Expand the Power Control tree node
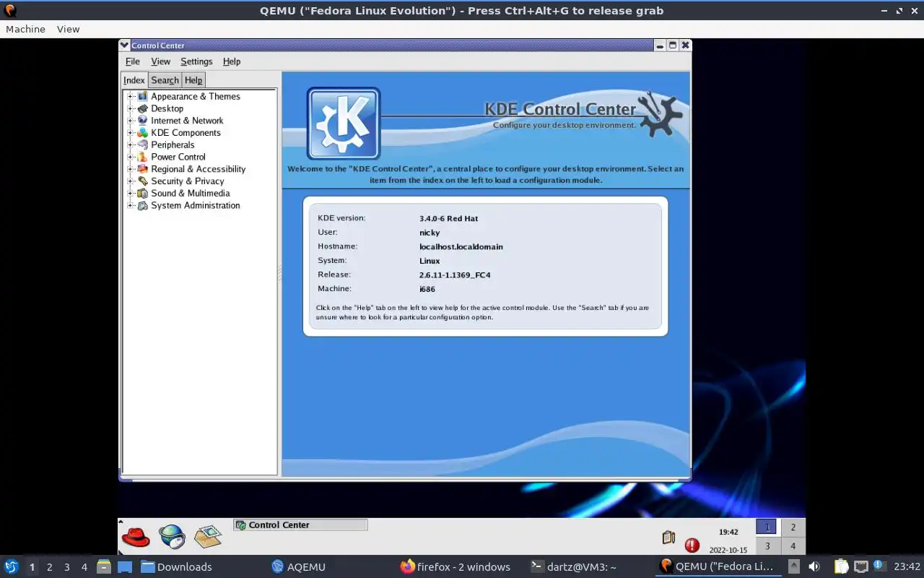 [131, 157]
